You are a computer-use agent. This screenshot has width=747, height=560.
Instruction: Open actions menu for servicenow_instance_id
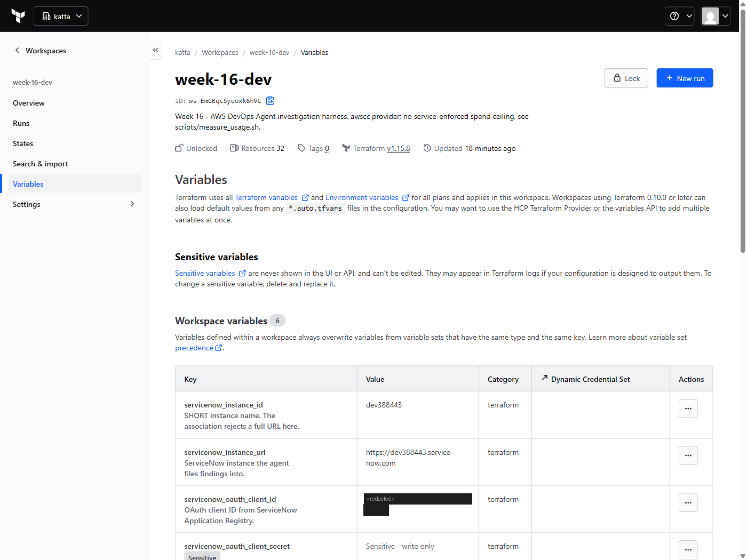click(688, 409)
